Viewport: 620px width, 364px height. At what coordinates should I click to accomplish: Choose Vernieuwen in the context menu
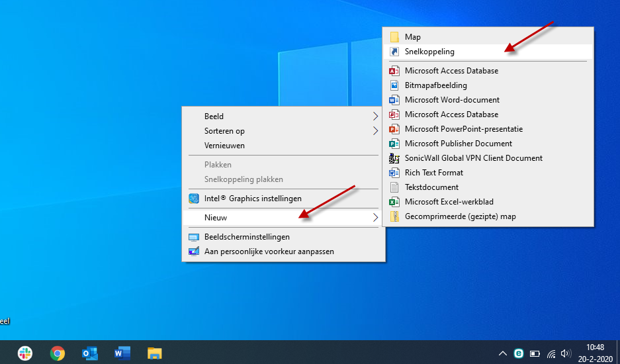[283, 146]
